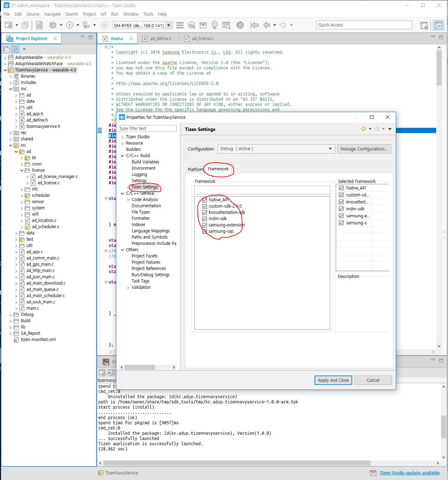Open the SM-R765 device dropdown
This screenshot has width=448, height=480.
coord(169,25)
